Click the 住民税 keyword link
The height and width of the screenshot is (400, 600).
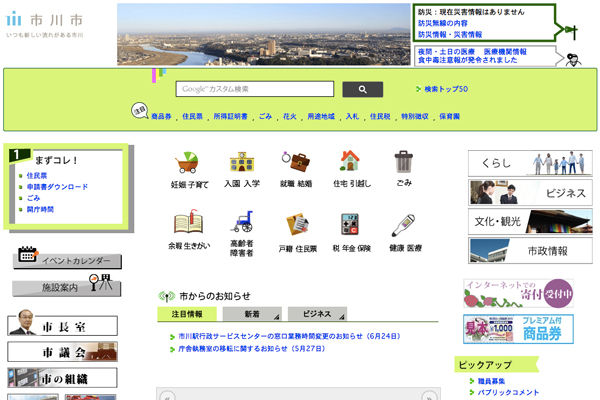380,116
